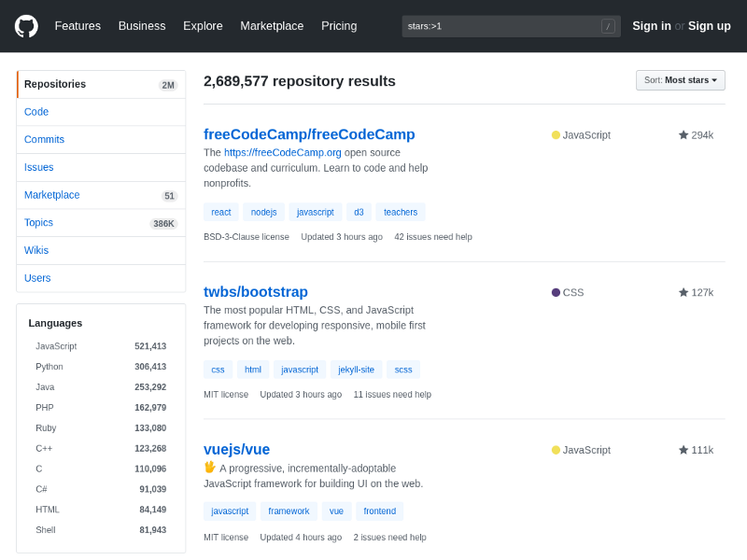Filter results by Ruby language

point(101,428)
